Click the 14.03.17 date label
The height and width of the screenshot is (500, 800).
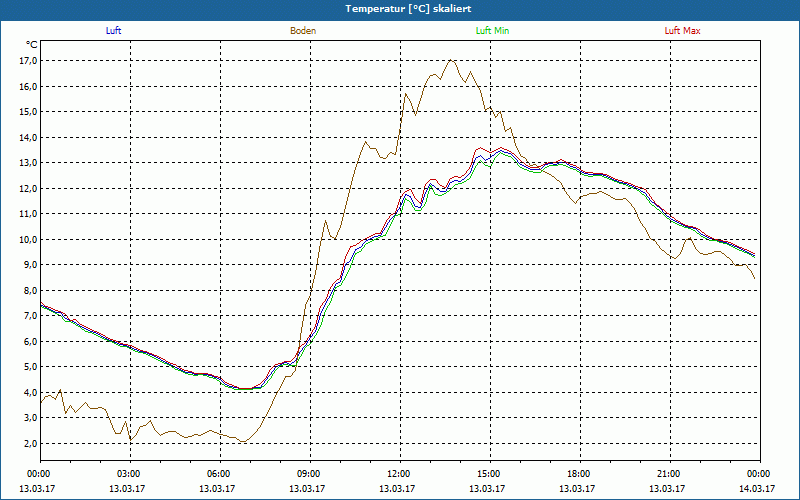[757, 488]
